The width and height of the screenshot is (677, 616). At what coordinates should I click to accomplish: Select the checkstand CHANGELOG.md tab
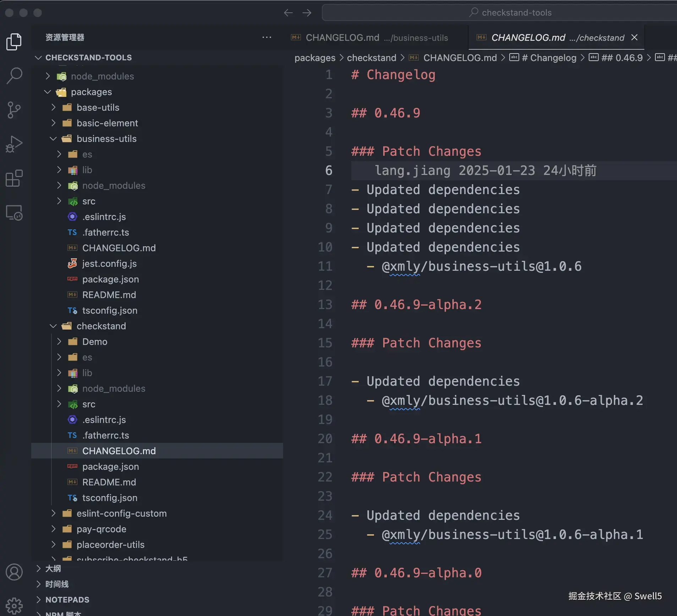[x=556, y=38]
